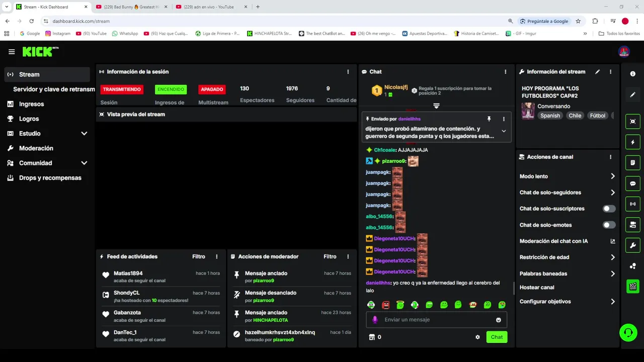Click the green Chat send button
The height and width of the screenshot is (362, 644).
(x=497, y=337)
